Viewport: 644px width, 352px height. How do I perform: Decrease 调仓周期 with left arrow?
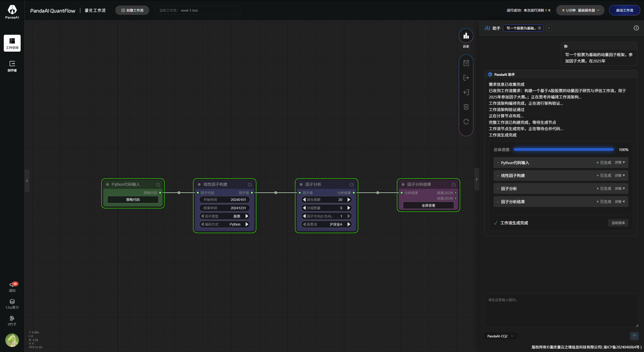pos(304,200)
